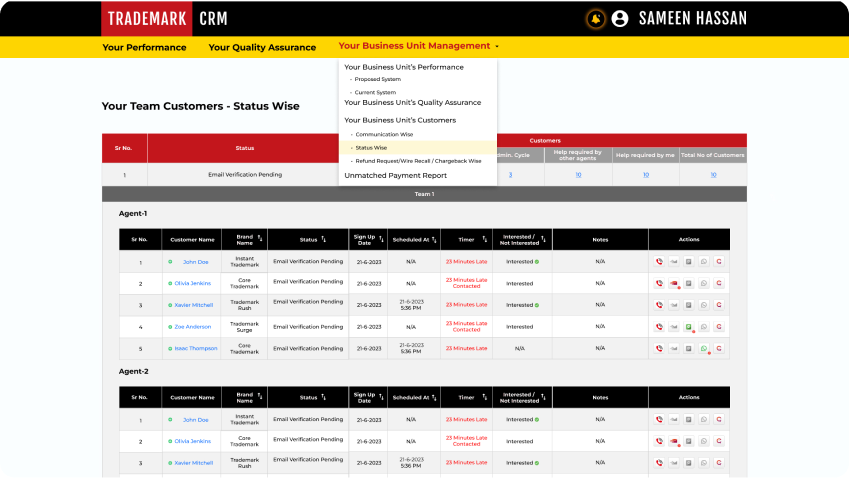Screen dimensions: 849x478
Task: Switch to Your Quality Assurance tab
Action: 262,47
